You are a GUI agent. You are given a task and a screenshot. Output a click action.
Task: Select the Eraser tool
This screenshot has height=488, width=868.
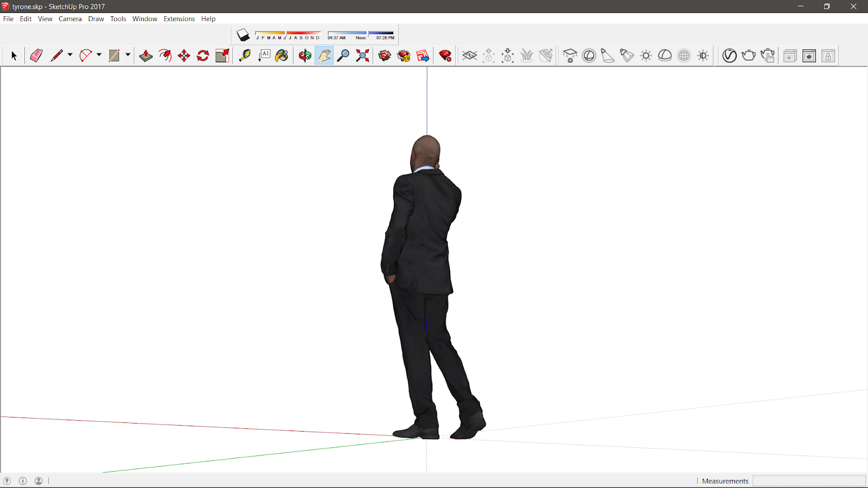[x=36, y=56]
